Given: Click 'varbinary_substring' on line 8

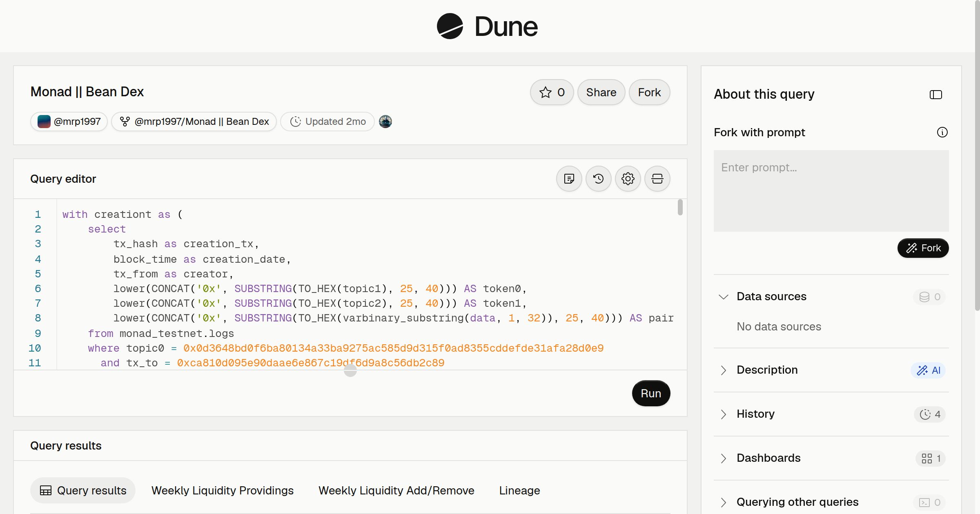Looking at the screenshot, I should (x=403, y=318).
